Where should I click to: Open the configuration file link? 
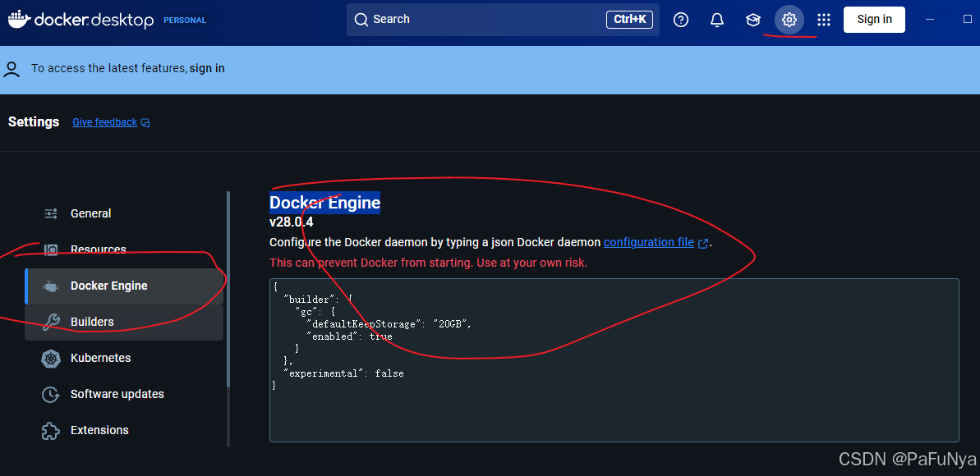tap(649, 242)
